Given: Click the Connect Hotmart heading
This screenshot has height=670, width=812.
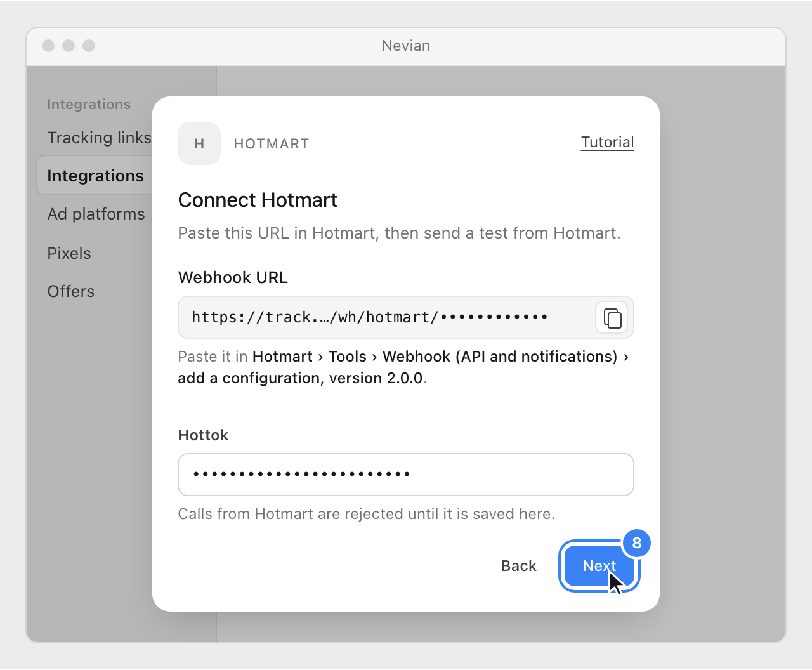Looking at the screenshot, I should click(258, 200).
